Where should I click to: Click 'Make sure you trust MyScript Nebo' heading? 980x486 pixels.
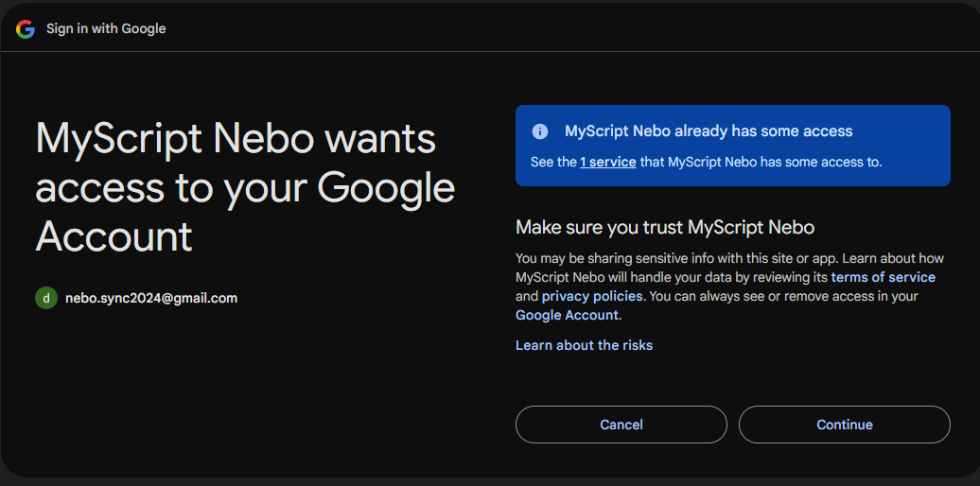[x=665, y=227]
